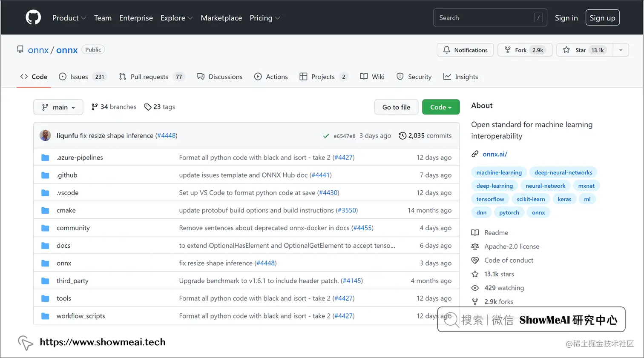The height and width of the screenshot is (358, 644).
Task: Switch to the Insights tab
Action: [x=460, y=77]
